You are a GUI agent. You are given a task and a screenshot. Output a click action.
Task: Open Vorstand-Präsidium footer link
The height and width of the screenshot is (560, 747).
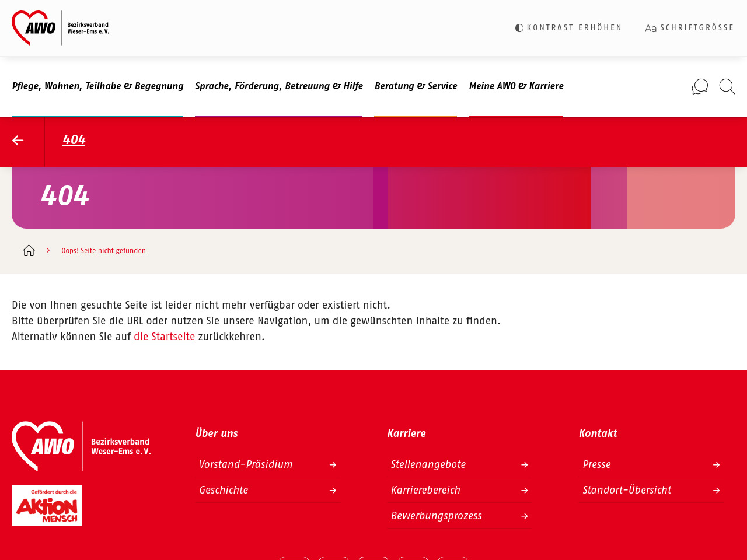click(x=246, y=464)
